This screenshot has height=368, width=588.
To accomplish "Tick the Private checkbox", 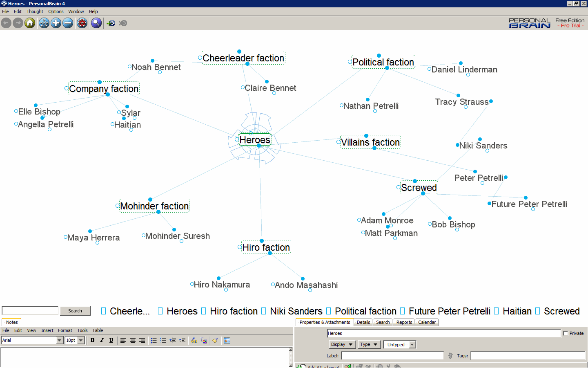I will click(x=566, y=333).
